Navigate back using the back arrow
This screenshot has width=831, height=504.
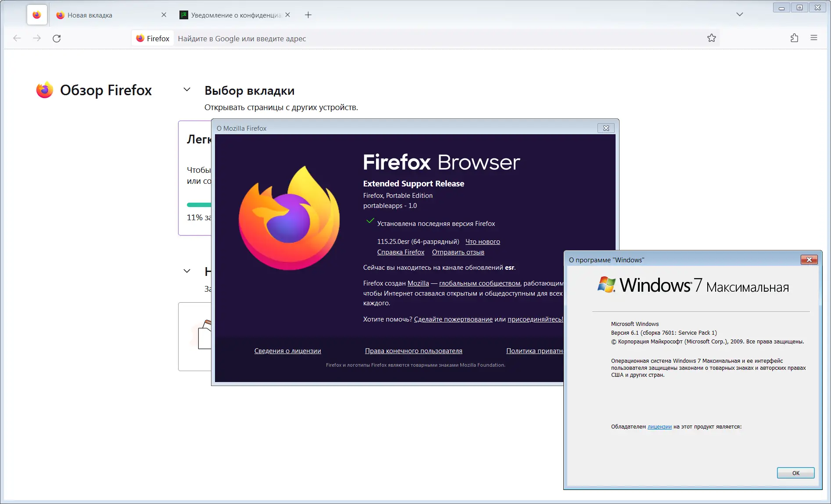click(x=17, y=38)
